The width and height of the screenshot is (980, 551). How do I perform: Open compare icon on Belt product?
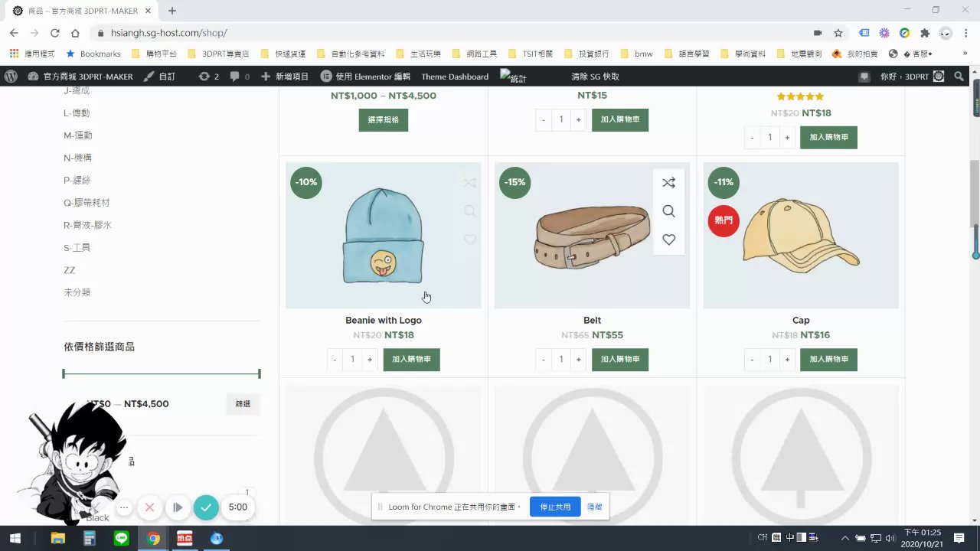(x=668, y=183)
